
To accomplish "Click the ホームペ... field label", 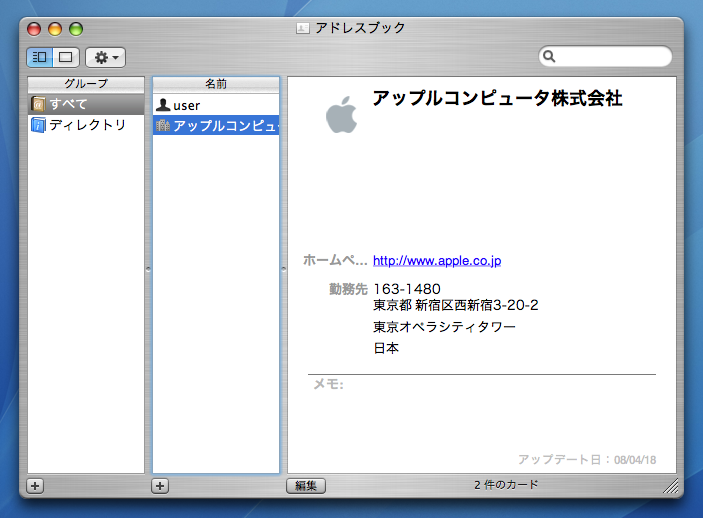I will coord(335,260).
